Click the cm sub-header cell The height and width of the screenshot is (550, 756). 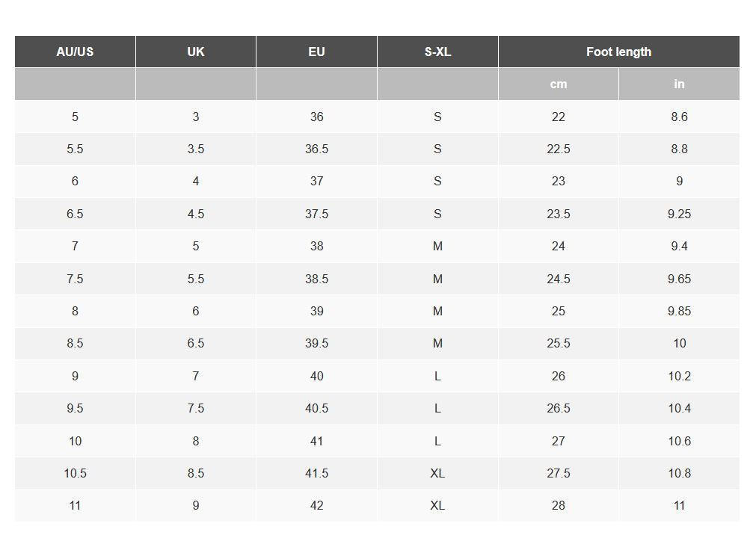[x=559, y=84]
